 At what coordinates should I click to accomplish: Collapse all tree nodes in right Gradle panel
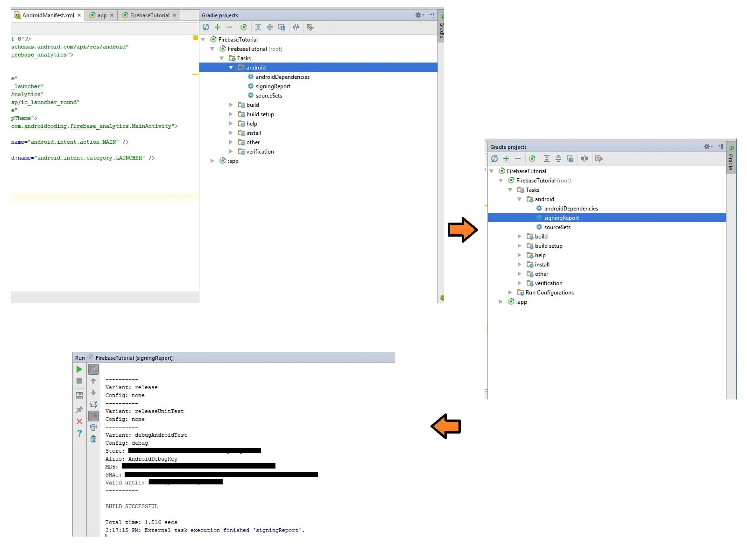(558, 159)
